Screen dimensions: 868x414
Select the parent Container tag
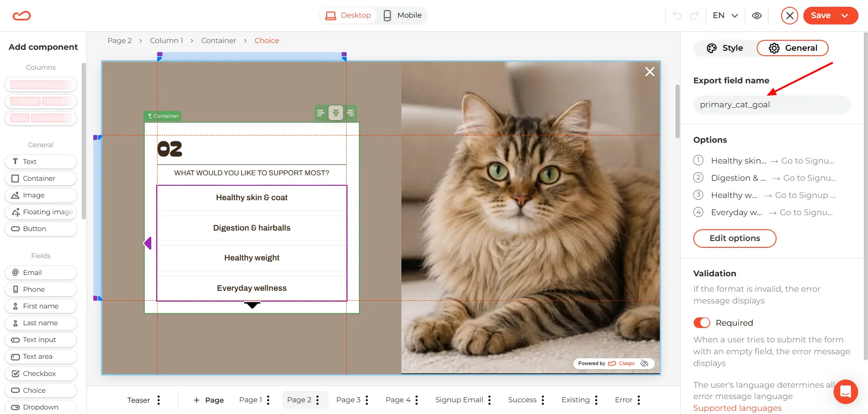[x=162, y=116]
